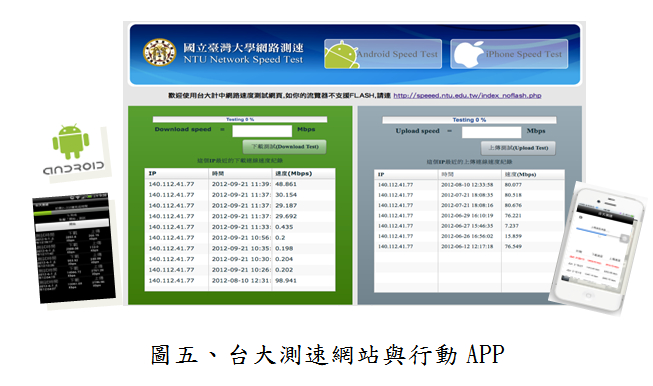Screen dimensions: 653x386
Task: Select the upload speed value 80.676
Action: [513, 205]
